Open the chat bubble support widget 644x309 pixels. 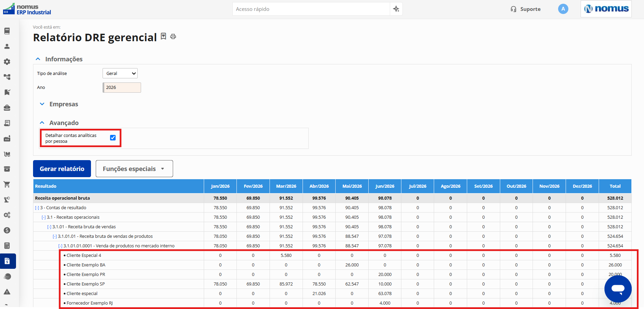pos(618,289)
